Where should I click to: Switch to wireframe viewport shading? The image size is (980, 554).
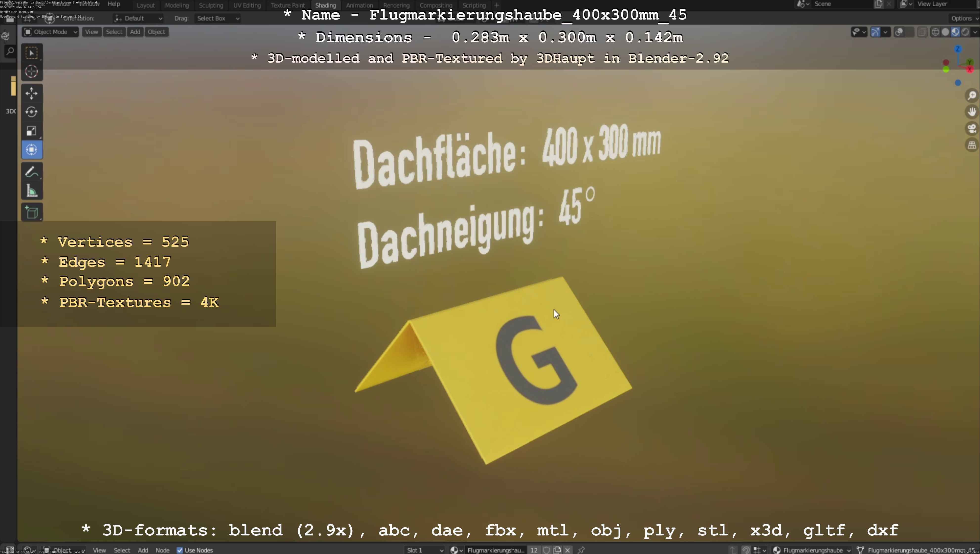pos(935,32)
